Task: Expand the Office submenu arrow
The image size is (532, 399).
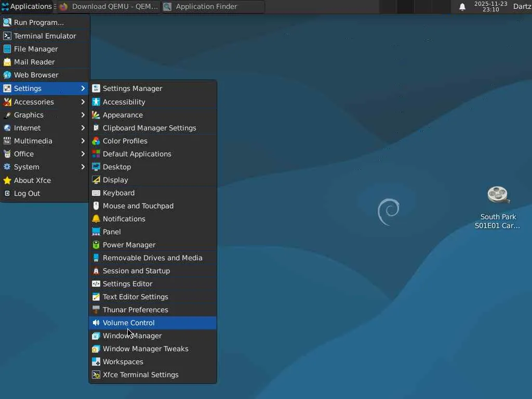Action: [x=83, y=154]
